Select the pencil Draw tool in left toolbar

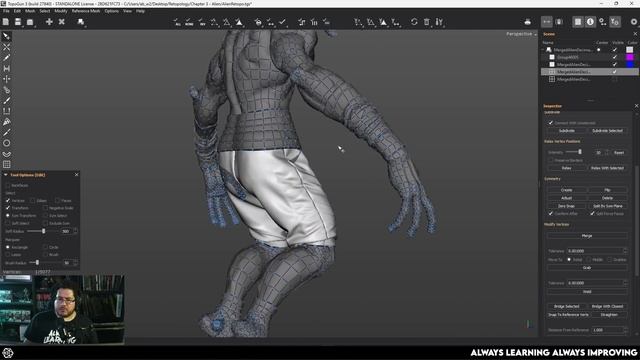[x=6, y=58]
